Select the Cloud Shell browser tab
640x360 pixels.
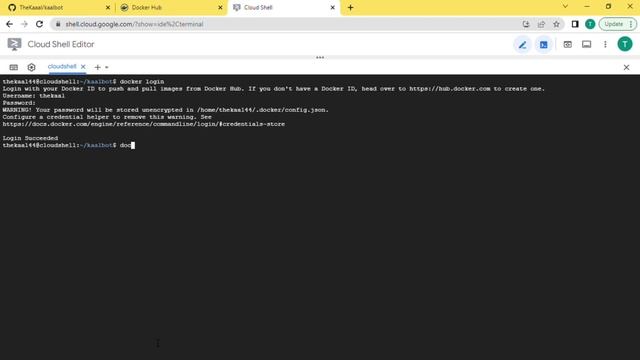pyautogui.click(x=284, y=7)
